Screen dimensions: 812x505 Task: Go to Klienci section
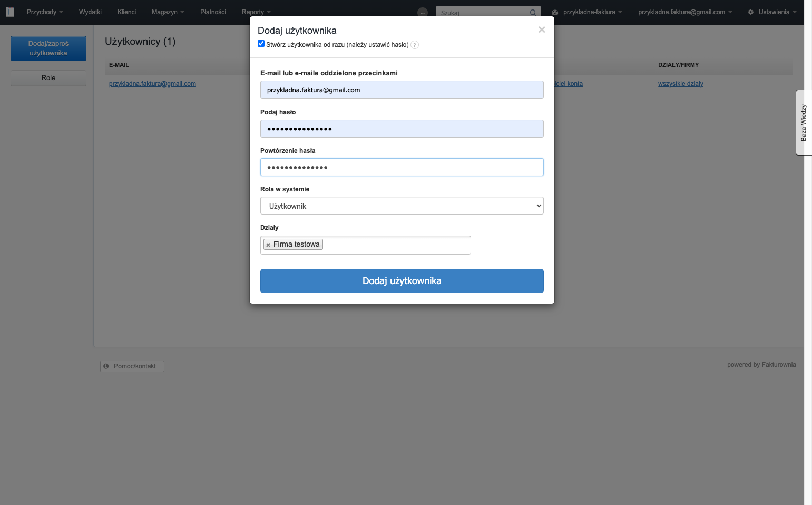[126, 12]
